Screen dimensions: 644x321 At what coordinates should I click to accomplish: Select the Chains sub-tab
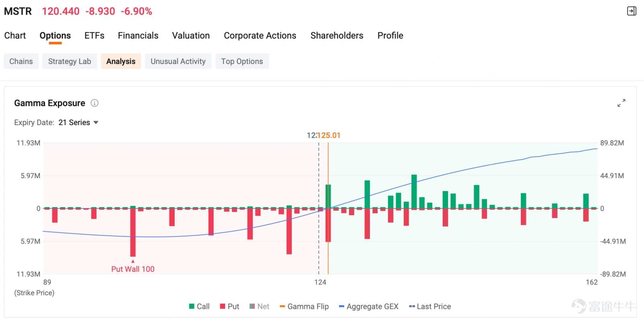[21, 61]
